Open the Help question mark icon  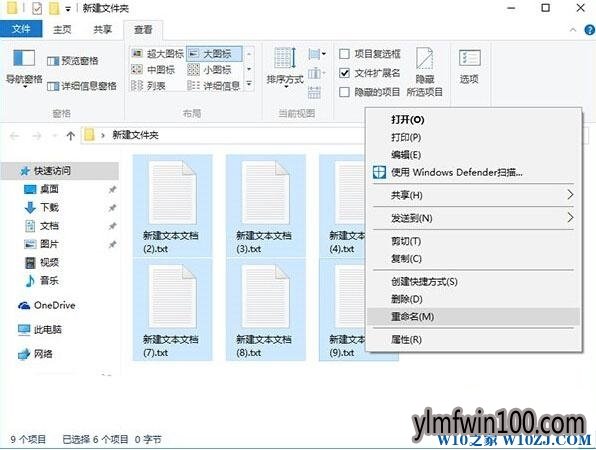tap(590, 30)
